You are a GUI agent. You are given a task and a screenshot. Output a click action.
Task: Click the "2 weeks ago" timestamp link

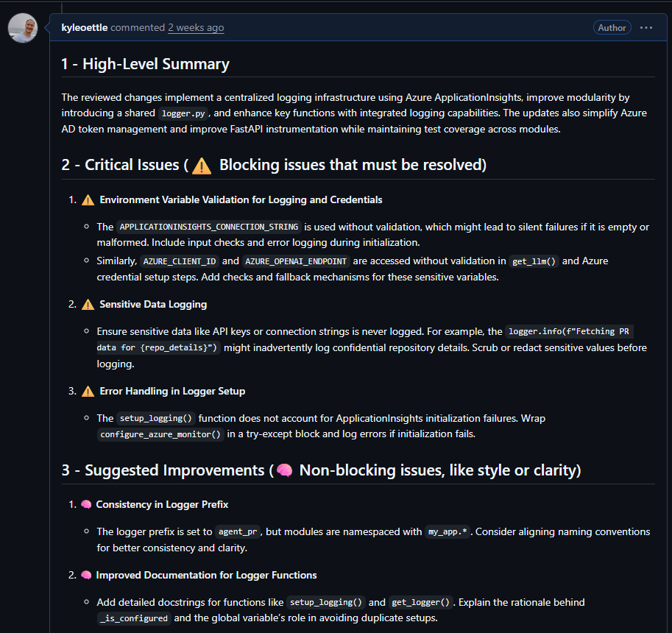point(196,28)
